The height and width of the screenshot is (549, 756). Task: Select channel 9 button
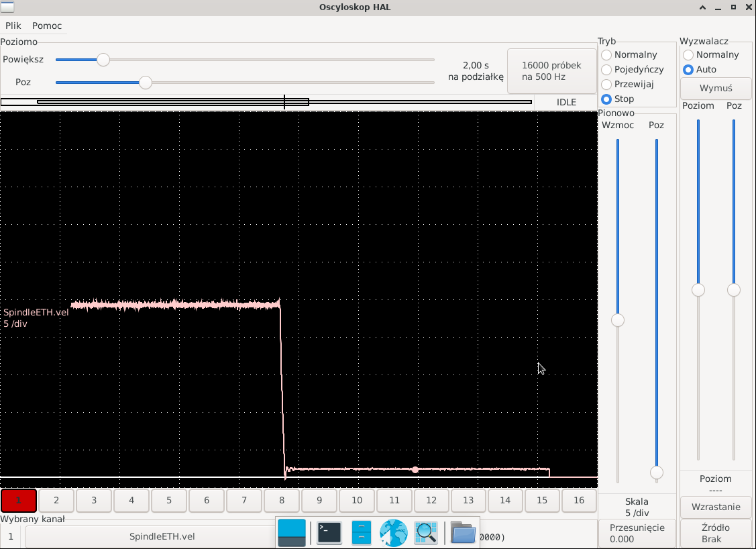pyautogui.click(x=319, y=500)
